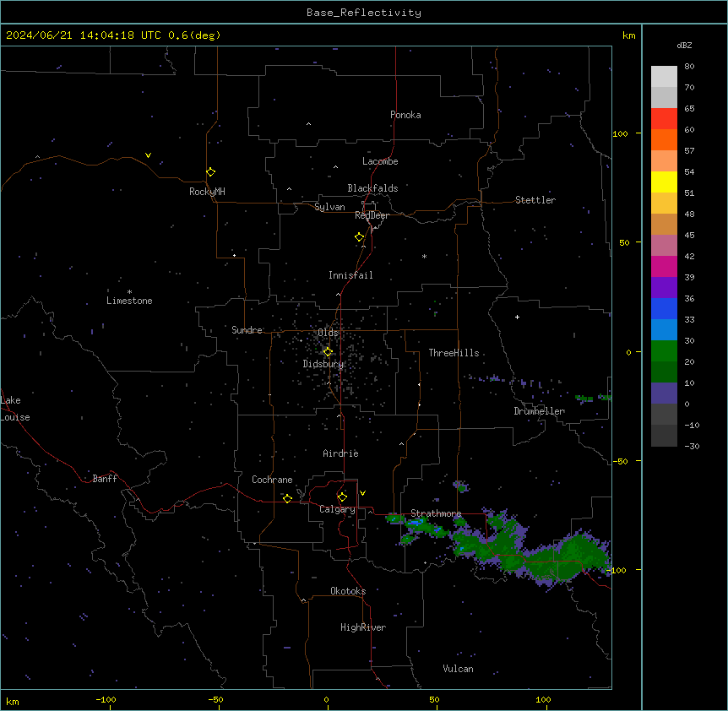Viewport: 728px width, 711px height.
Task: Click the Cochrane label
Action: point(272,480)
